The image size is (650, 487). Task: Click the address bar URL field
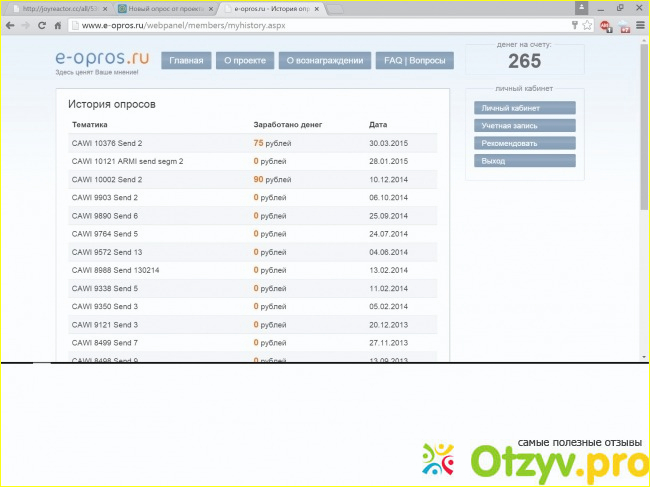click(x=300, y=25)
